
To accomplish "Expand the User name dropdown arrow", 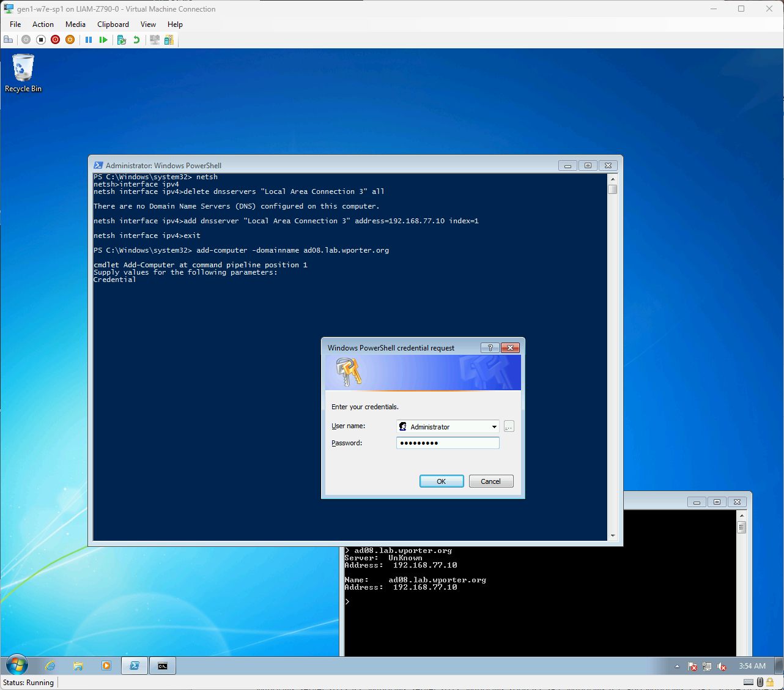I will pyautogui.click(x=494, y=427).
